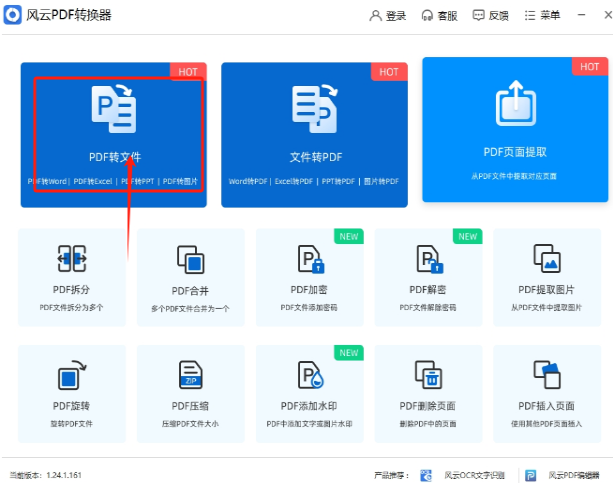This screenshot has width=613, height=483.
Task: Click the user avatar icon beside 登录
Action: tap(375, 16)
